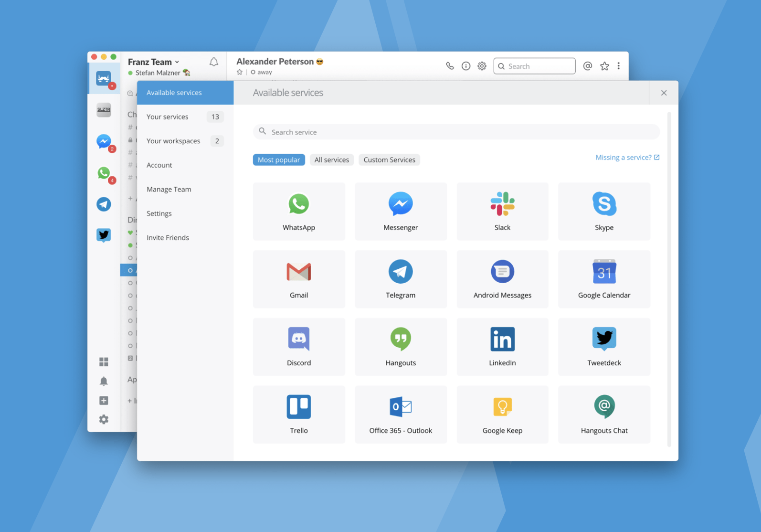Screen dimensions: 761x532
Task: Select the All services filter
Action: tap(332, 160)
